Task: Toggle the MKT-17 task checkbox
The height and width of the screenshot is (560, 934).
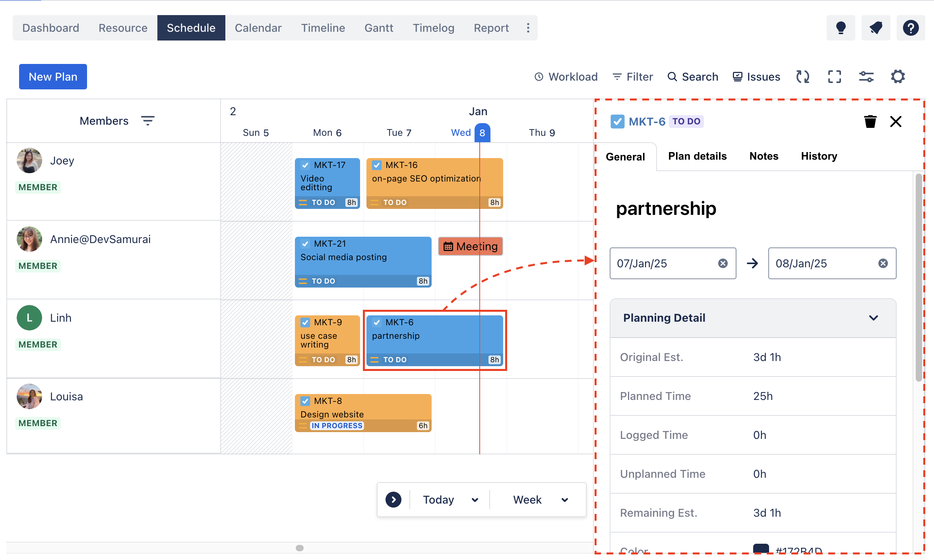Action: click(305, 165)
